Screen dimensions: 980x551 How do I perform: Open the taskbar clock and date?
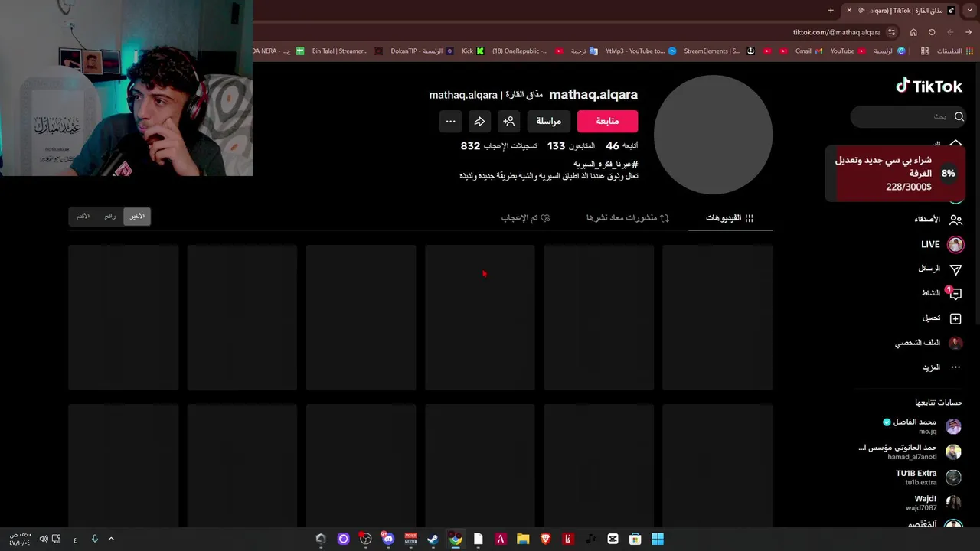[20, 539]
